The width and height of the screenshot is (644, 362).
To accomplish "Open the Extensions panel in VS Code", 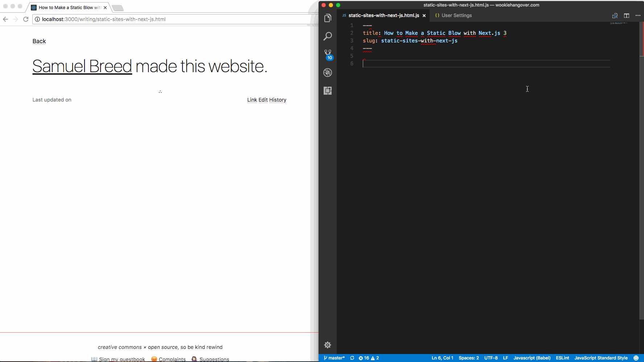I will (328, 90).
